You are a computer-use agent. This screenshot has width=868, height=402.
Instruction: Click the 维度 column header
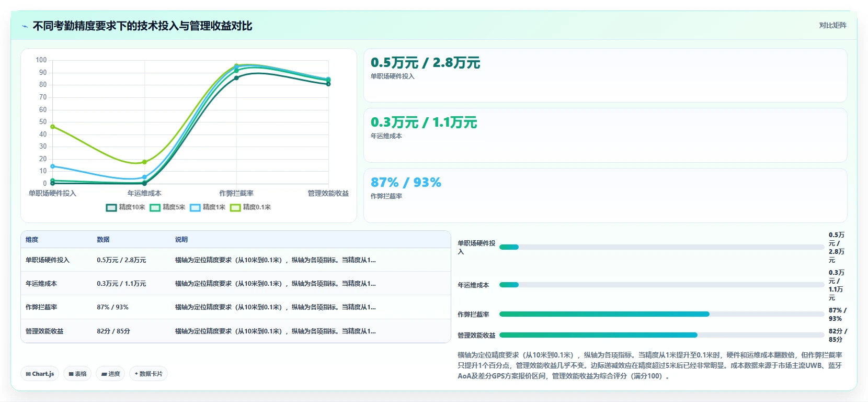click(x=32, y=240)
